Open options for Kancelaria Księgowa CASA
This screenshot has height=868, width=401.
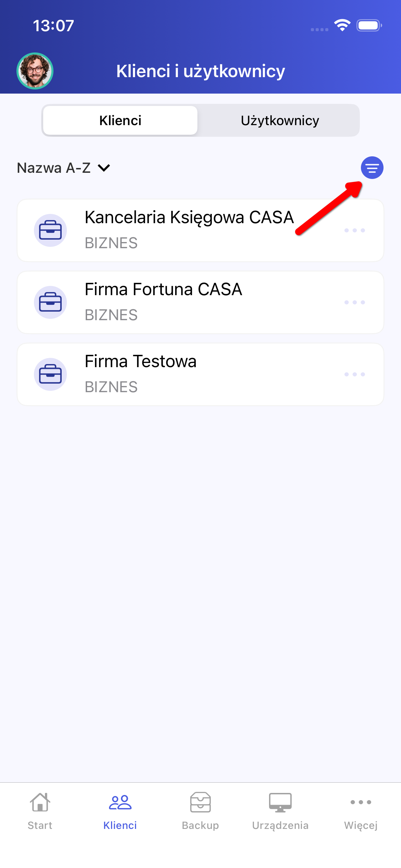click(x=355, y=230)
